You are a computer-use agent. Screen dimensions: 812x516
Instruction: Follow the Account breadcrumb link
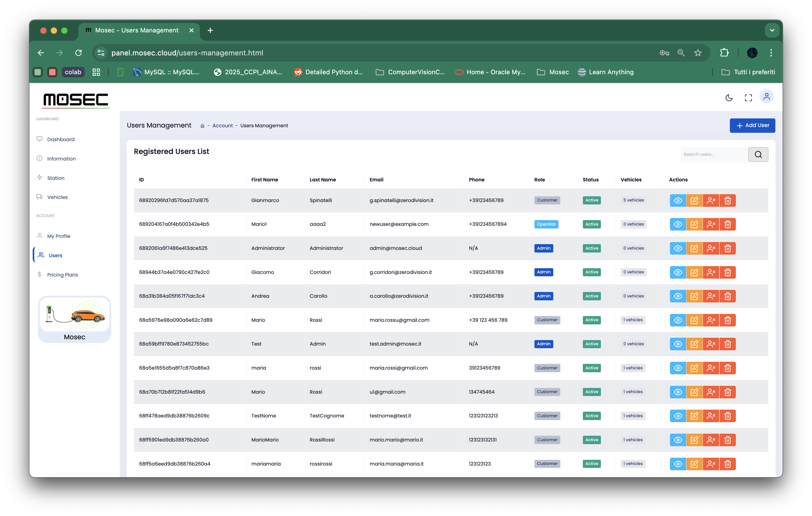point(222,126)
